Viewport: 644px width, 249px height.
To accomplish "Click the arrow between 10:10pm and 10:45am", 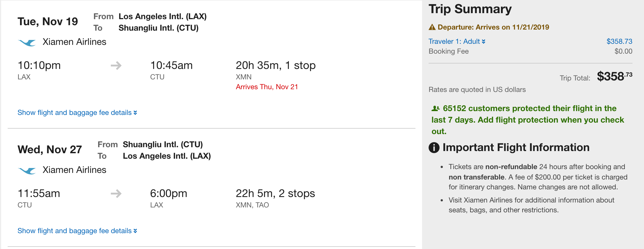I will coord(116,66).
